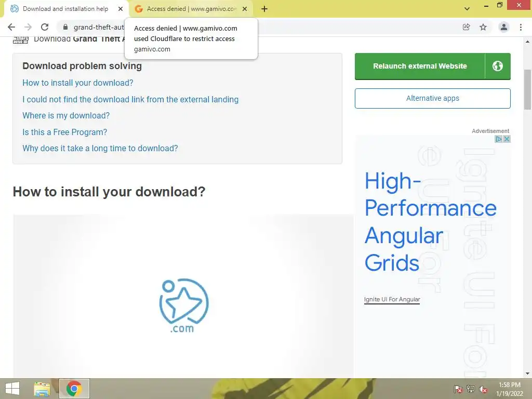Click network icon in system tray
532x399 pixels.
click(x=471, y=389)
